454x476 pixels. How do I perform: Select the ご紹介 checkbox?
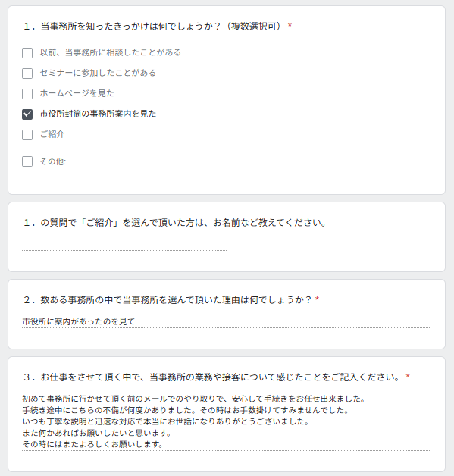(x=27, y=134)
